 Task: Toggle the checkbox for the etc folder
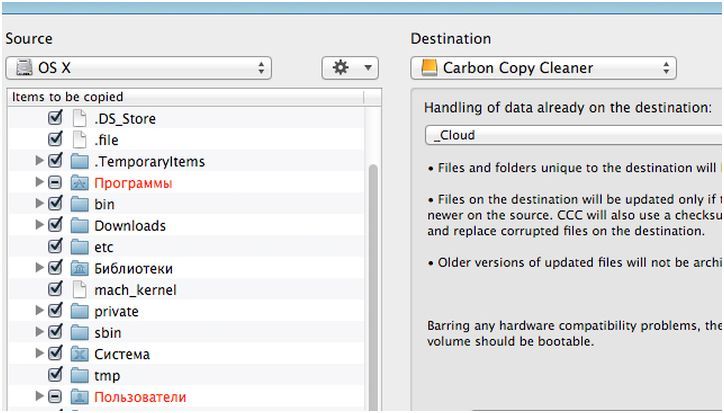click(56, 247)
